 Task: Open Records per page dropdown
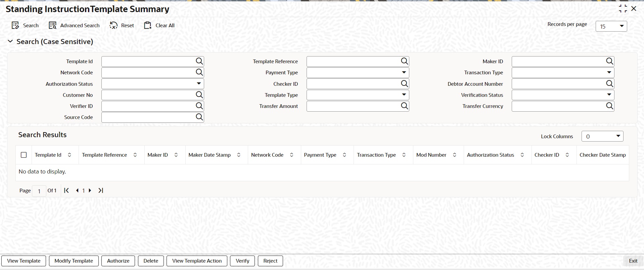point(611,26)
